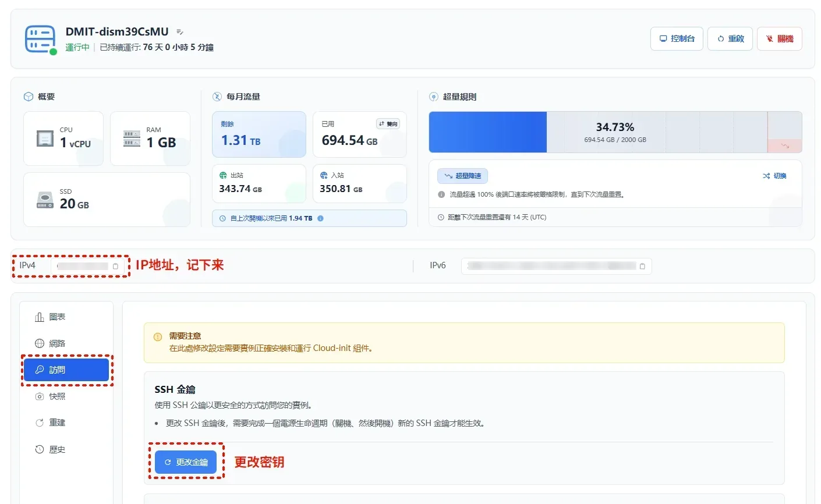Open the 控制台 console button

[677, 39]
